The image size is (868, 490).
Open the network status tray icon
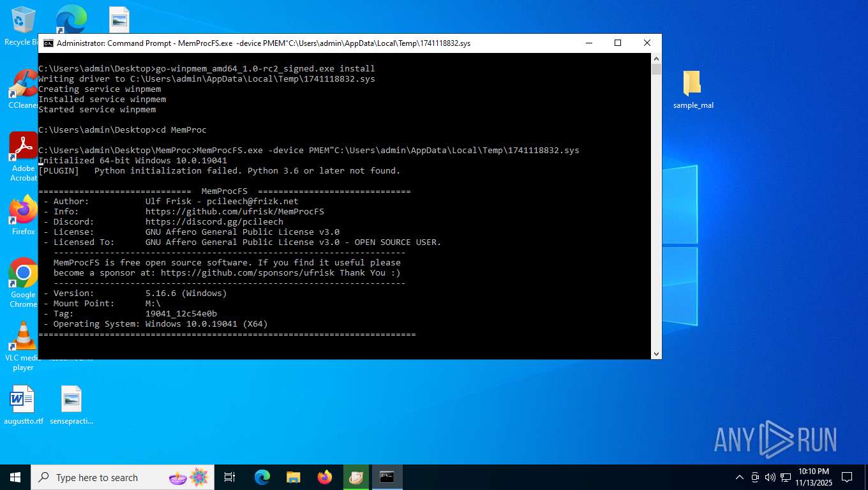click(x=786, y=477)
